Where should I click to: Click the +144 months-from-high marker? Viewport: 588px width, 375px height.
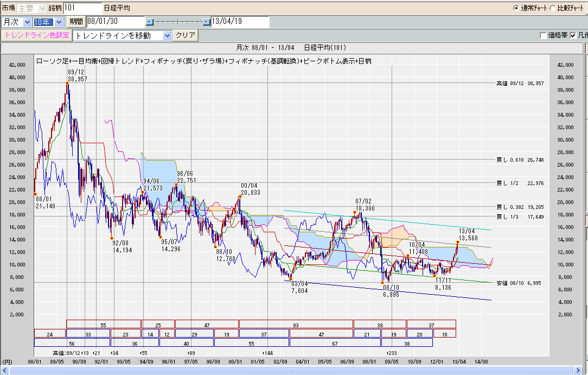pyautogui.click(x=267, y=353)
